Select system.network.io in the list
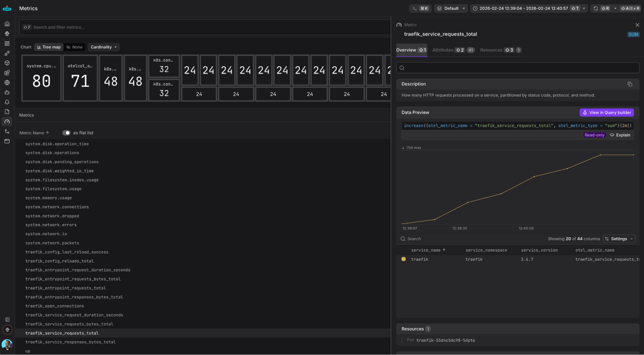This screenshot has width=644, height=355. tap(46, 234)
